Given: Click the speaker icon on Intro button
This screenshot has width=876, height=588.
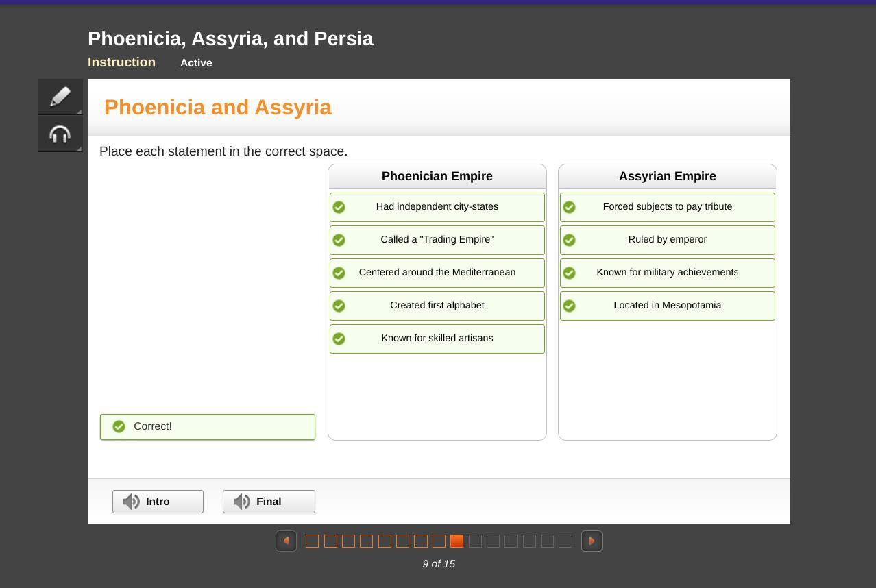Looking at the screenshot, I should tap(132, 502).
